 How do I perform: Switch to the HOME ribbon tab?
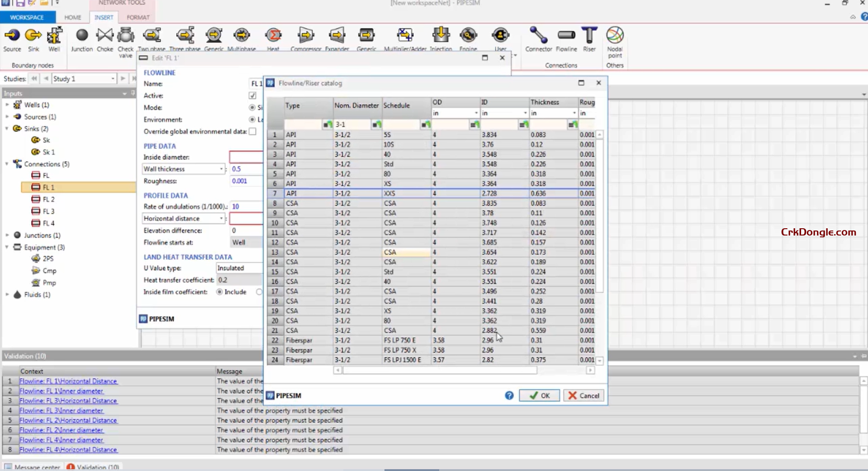(72, 17)
